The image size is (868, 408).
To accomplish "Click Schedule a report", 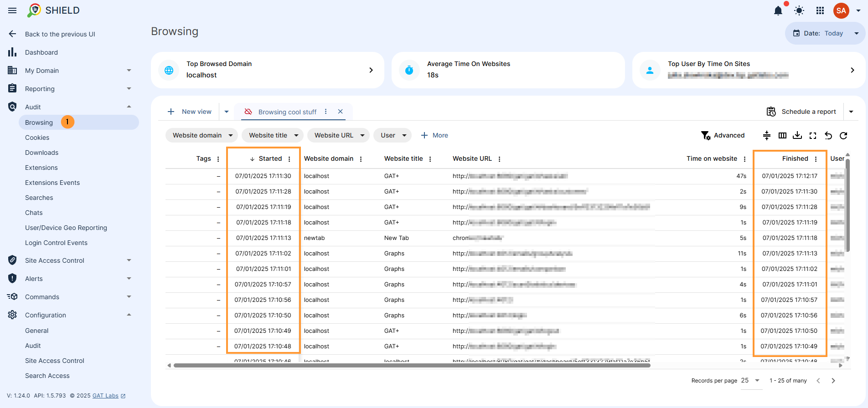I will pos(802,112).
